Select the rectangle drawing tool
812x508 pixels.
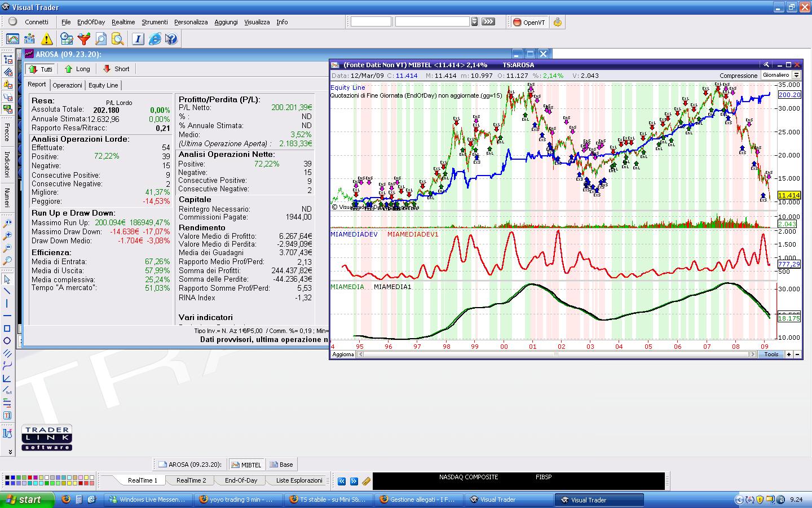(x=7, y=329)
